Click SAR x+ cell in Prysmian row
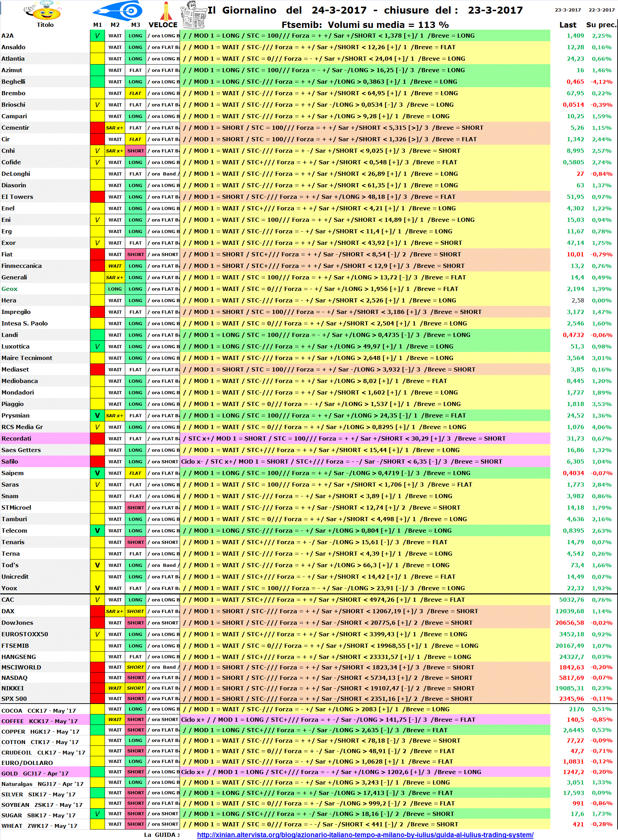Viewport: 618px width, 840px height. click(115, 415)
